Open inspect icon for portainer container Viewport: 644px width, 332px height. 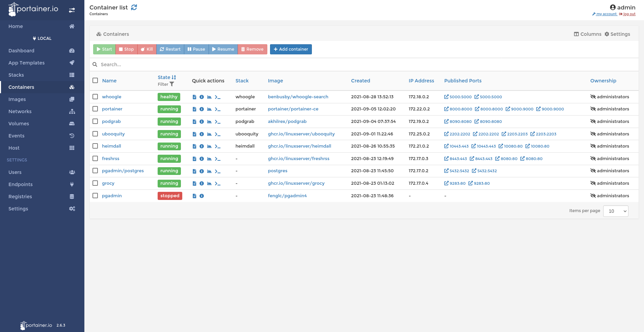tap(202, 109)
